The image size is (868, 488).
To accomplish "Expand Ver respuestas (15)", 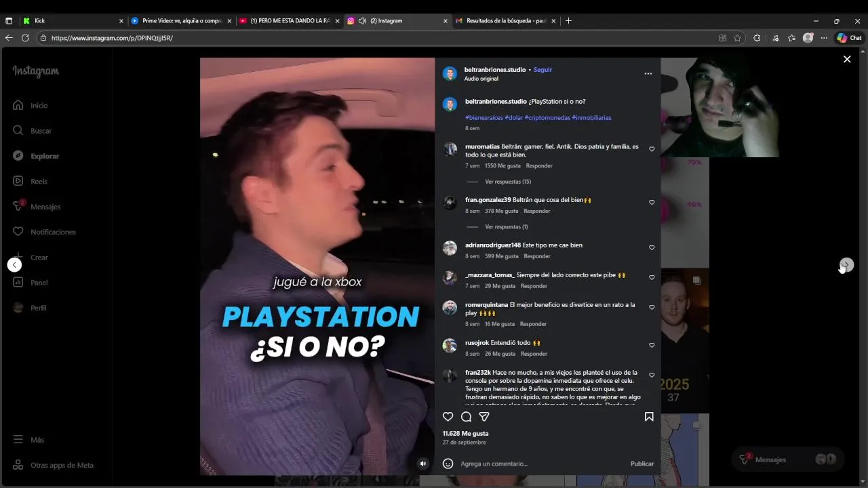I will 508,182.
